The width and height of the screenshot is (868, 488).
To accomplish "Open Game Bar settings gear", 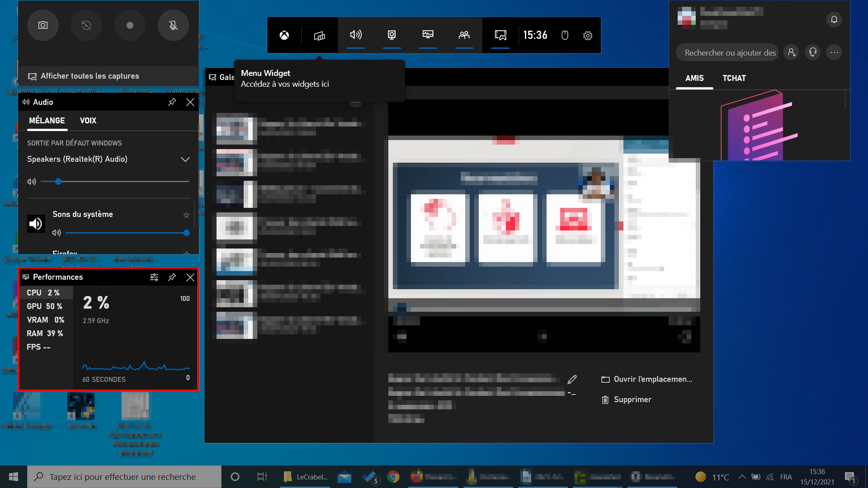I will click(588, 35).
